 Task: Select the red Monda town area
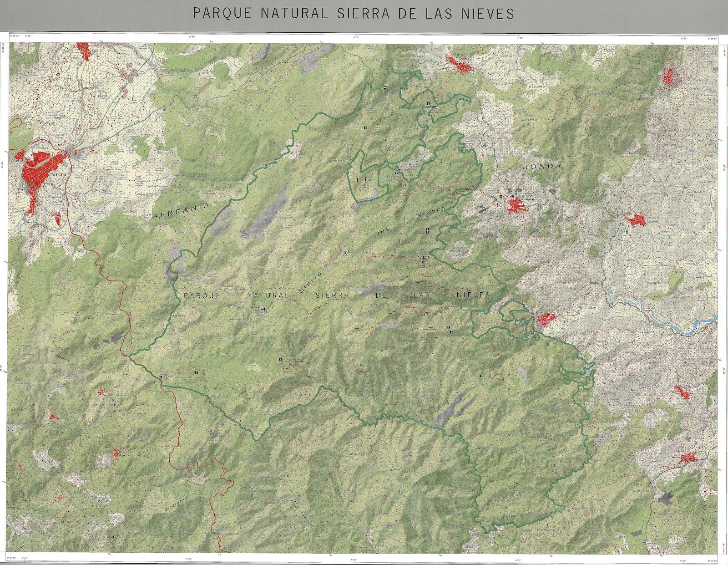(688, 458)
